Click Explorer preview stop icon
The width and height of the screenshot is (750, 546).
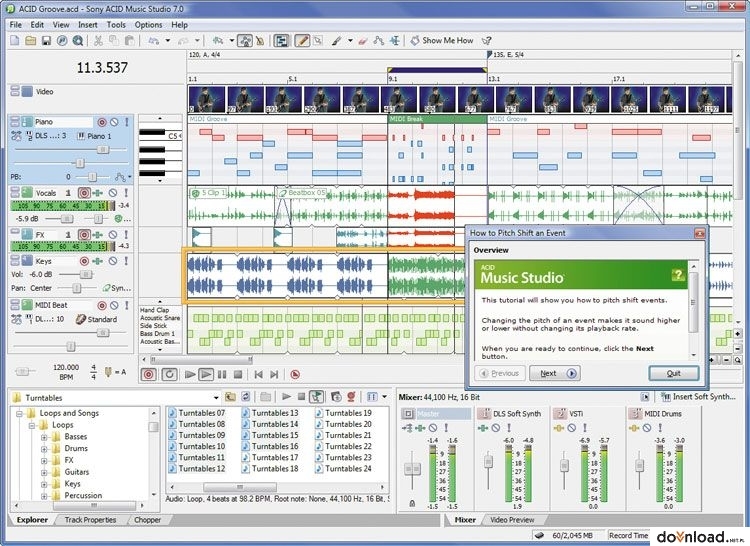pos(301,397)
